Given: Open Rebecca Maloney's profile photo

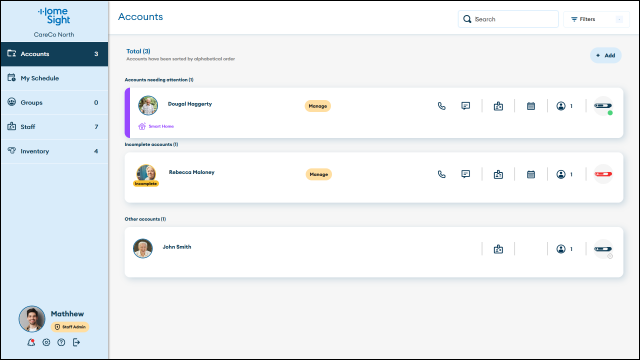Looking at the screenshot, I should pyautogui.click(x=146, y=173).
